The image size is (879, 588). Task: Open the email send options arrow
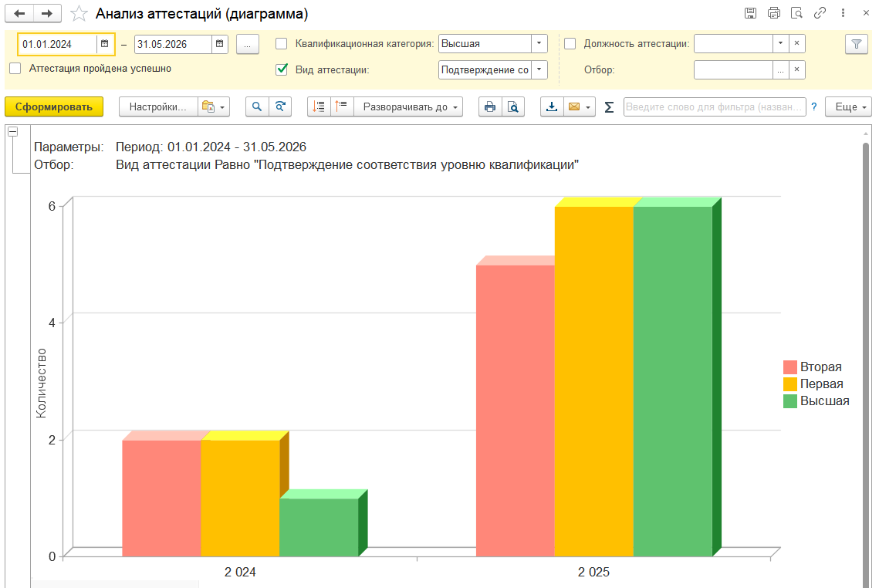[x=589, y=107]
